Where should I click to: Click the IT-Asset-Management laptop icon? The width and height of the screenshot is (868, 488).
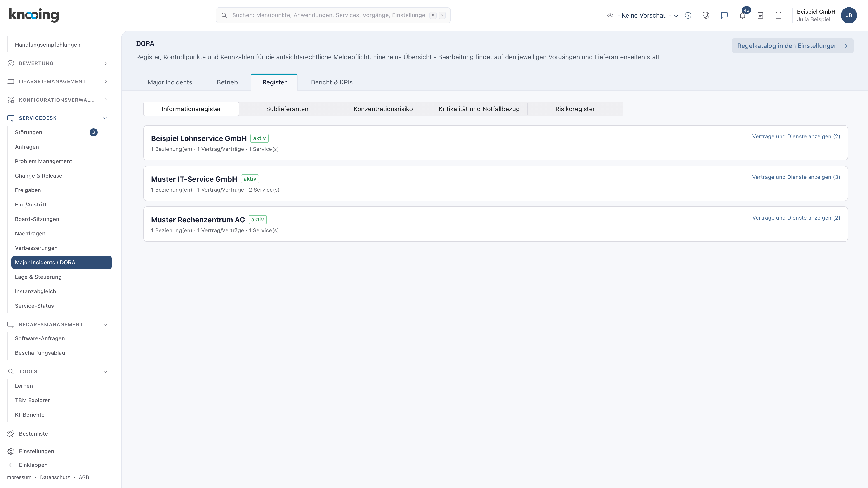(11, 82)
